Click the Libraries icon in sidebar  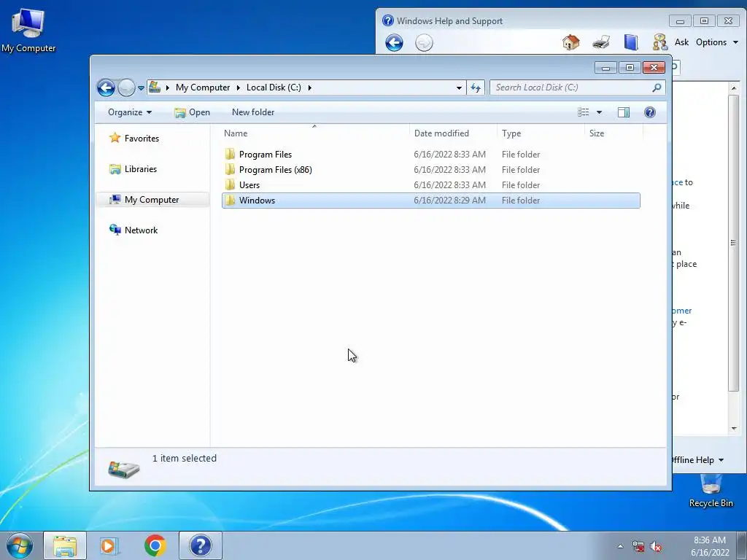point(115,169)
